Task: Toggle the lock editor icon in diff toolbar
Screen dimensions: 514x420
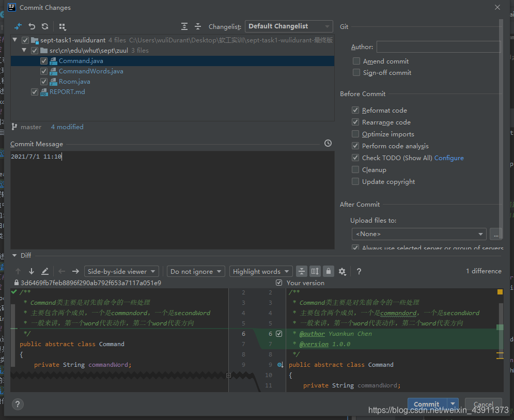Action: [329, 271]
